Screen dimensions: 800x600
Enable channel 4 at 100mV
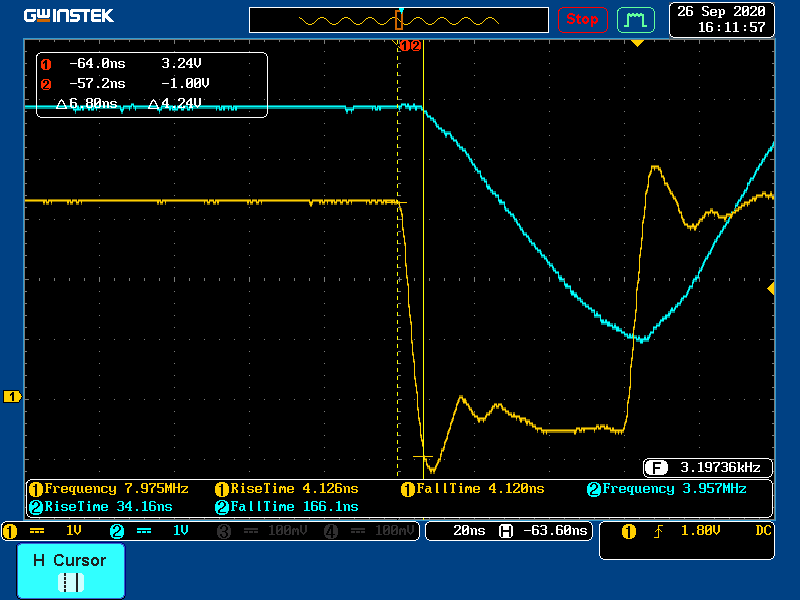tap(368, 531)
